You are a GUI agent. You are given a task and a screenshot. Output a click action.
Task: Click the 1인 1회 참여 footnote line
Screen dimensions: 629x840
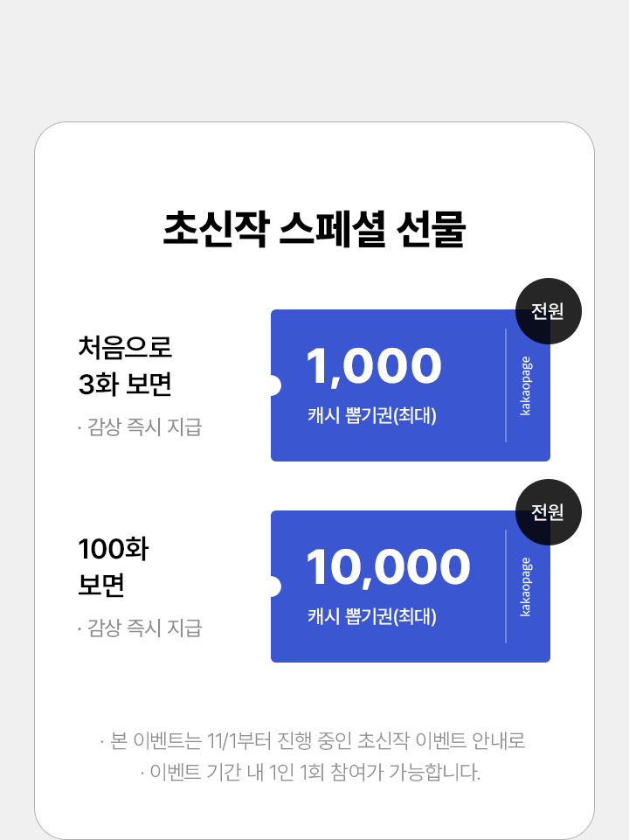click(x=311, y=773)
